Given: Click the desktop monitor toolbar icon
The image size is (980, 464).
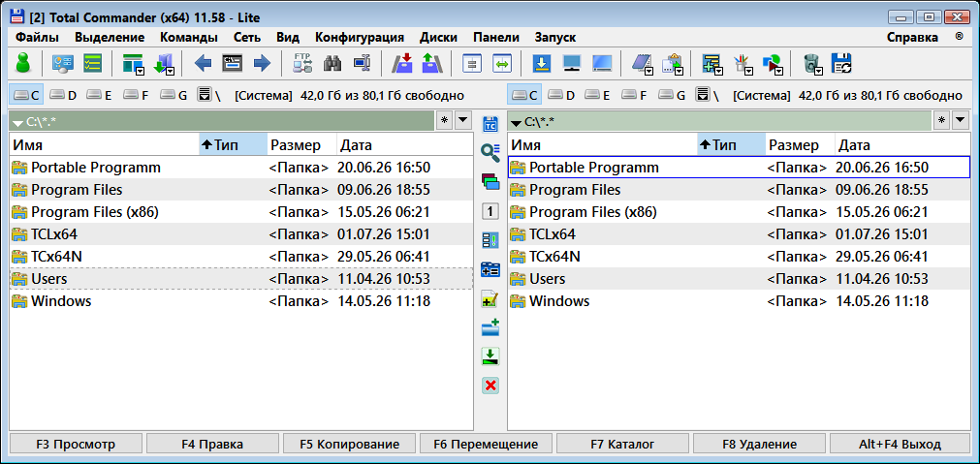Looking at the screenshot, I should (572, 63).
